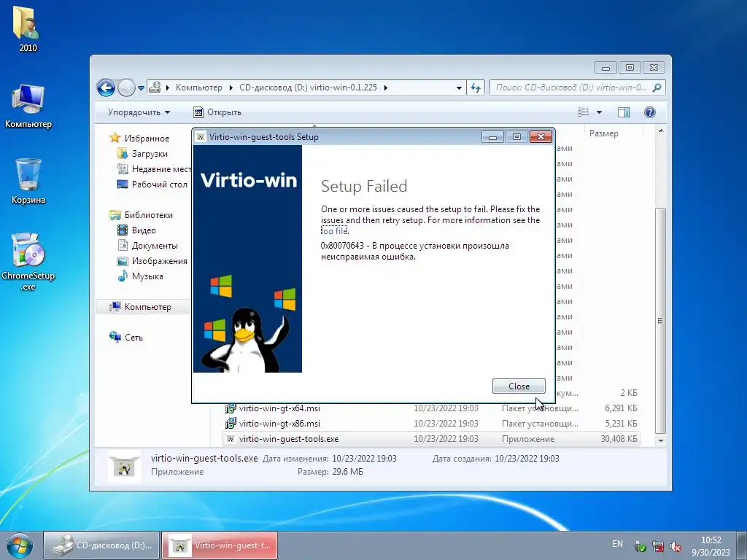Click the Открыть toolbar button
The height and width of the screenshot is (560, 747).
(217, 112)
